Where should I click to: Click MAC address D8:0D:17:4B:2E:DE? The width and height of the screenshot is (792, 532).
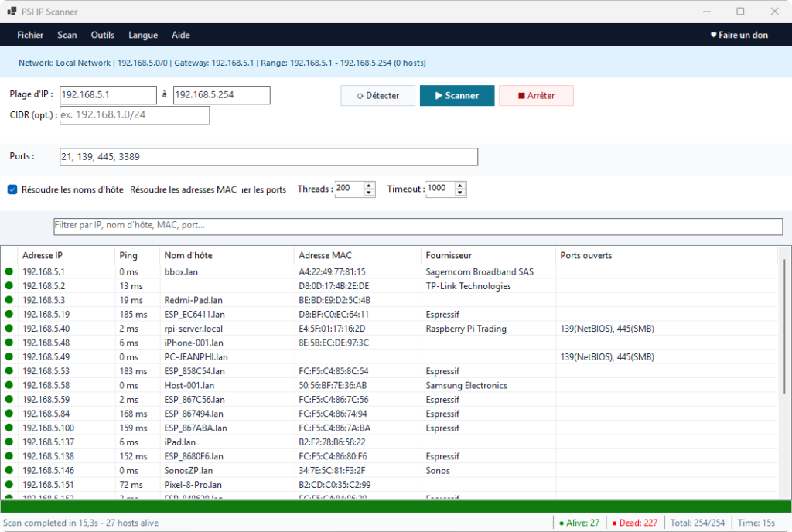[x=334, y=286]
